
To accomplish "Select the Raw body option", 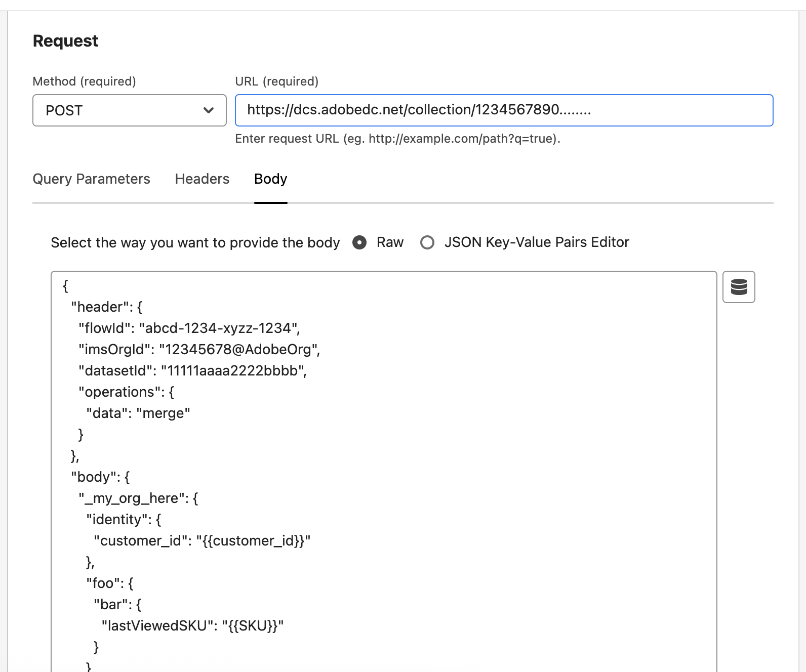I will pyautogui.click(x=359, y=243).
